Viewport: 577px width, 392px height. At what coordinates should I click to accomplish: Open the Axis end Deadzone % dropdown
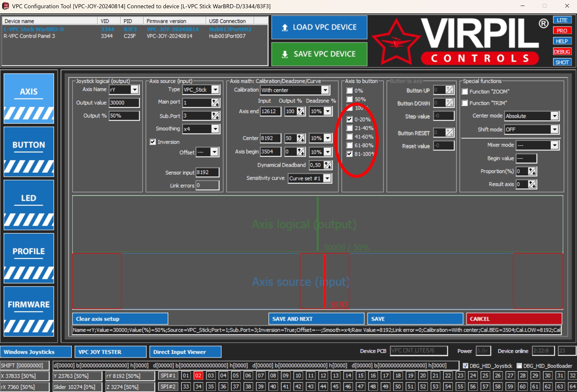click(x=328, y=111)
